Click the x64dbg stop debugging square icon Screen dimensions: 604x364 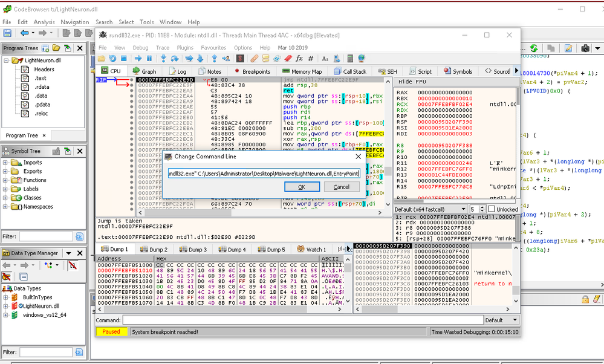point(124,59)
